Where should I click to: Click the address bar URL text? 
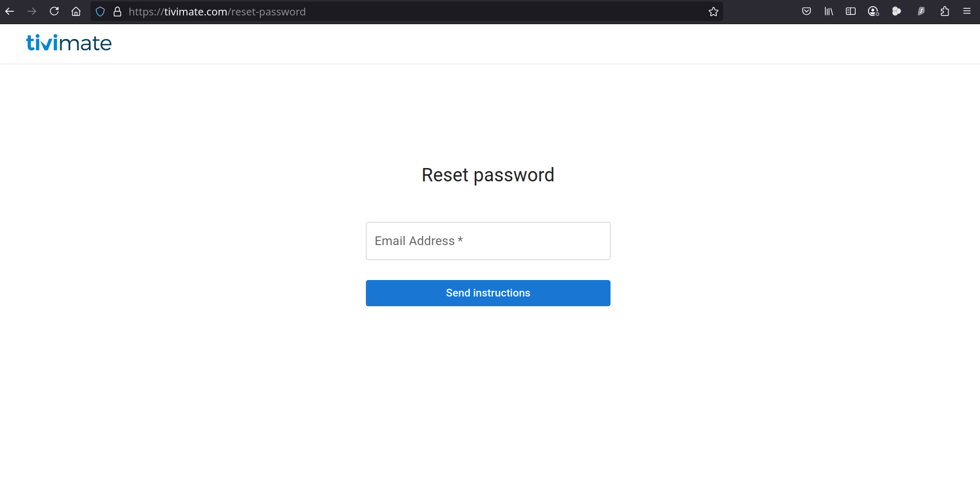217,12
